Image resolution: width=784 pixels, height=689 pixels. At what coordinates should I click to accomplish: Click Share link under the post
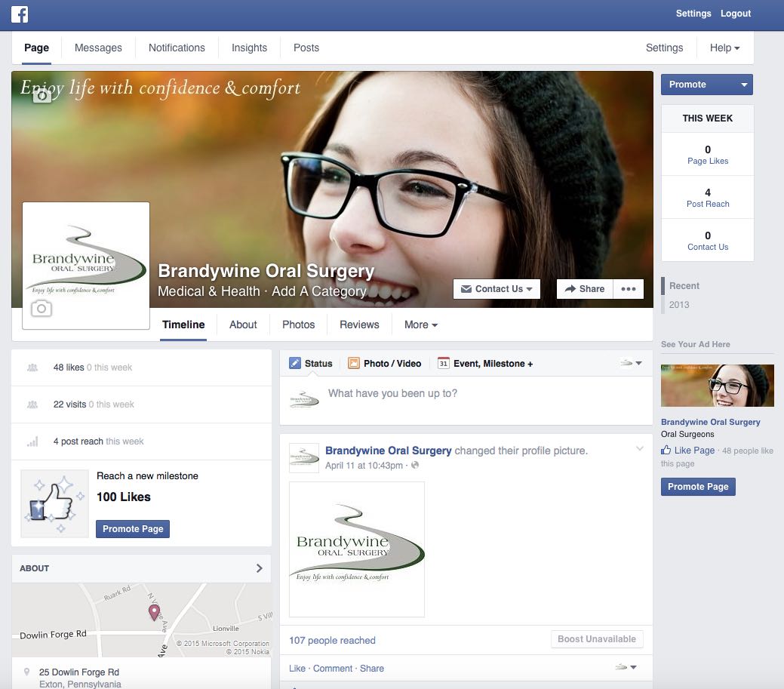pos(372,669)
